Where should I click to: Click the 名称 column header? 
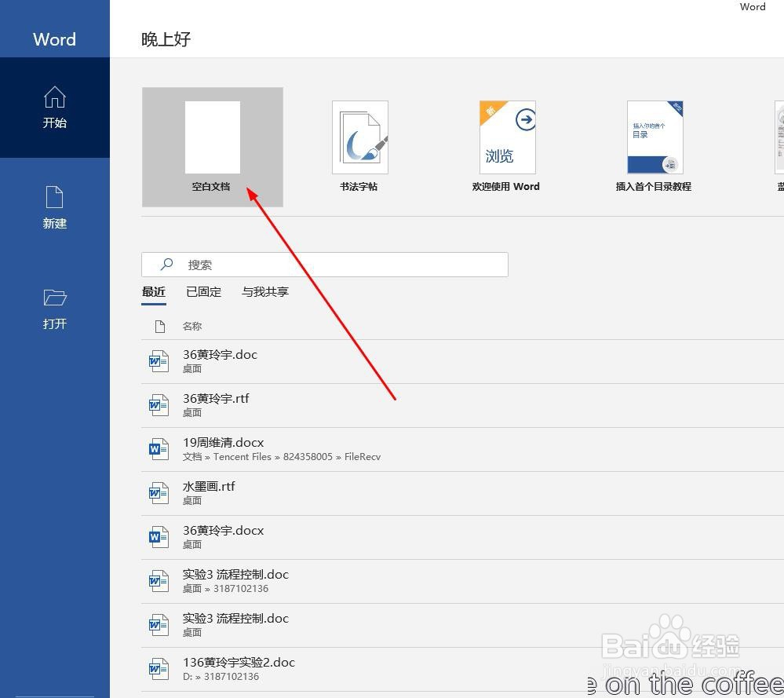coord(192,327)
